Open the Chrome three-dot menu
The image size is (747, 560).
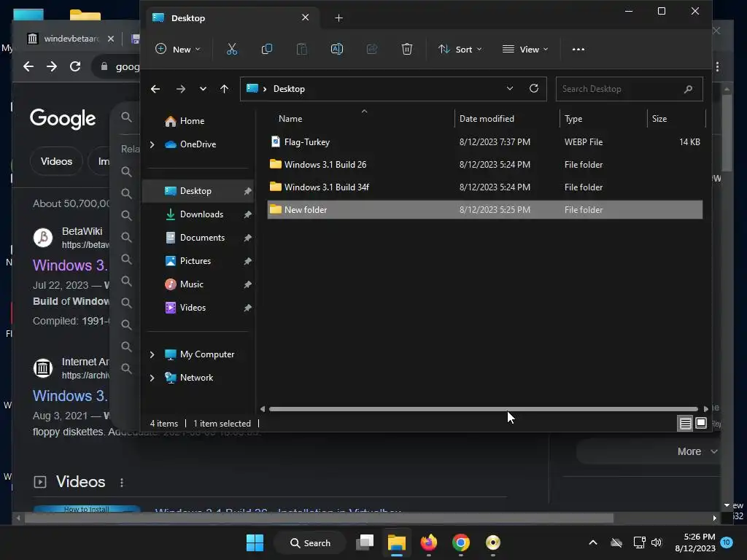(x=718, y=66)
